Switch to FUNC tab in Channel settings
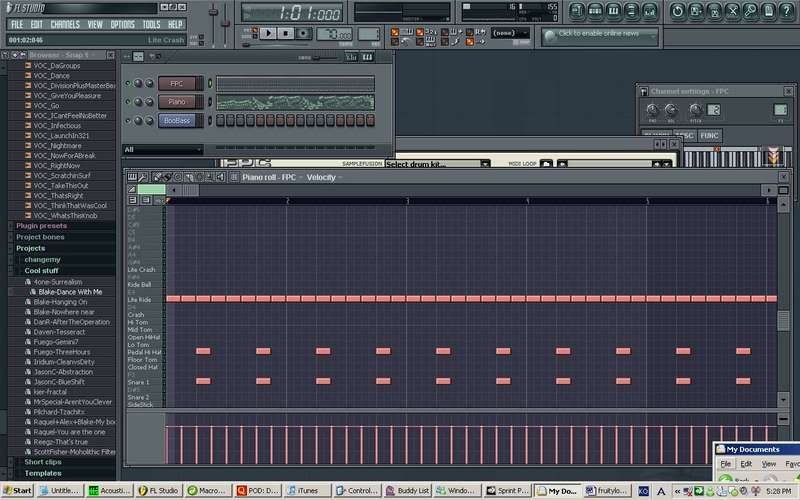800x500 pixels. 709,135
